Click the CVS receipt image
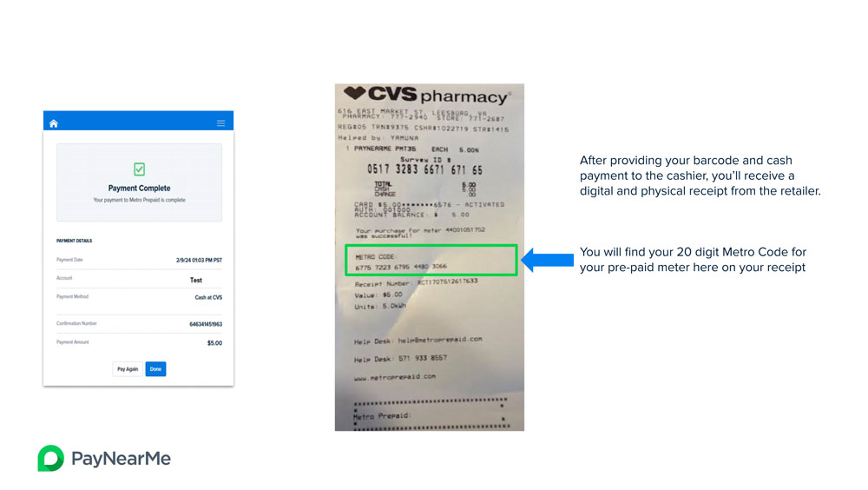The width and height of the screenshot is (868, 490). (430, 257)
